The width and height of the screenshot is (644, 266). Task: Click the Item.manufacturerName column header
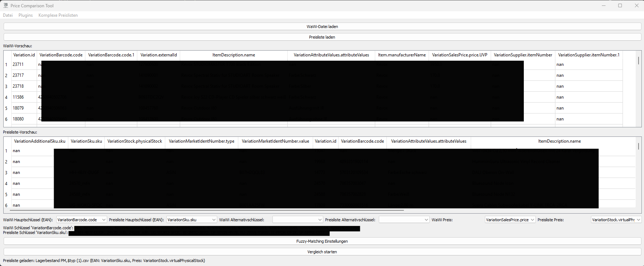pos(402,55)
